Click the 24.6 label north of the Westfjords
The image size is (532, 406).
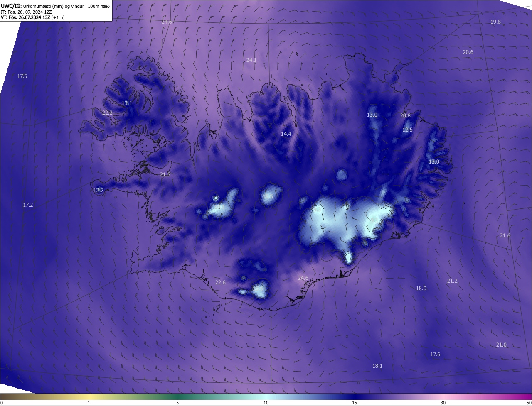(167, 22)
